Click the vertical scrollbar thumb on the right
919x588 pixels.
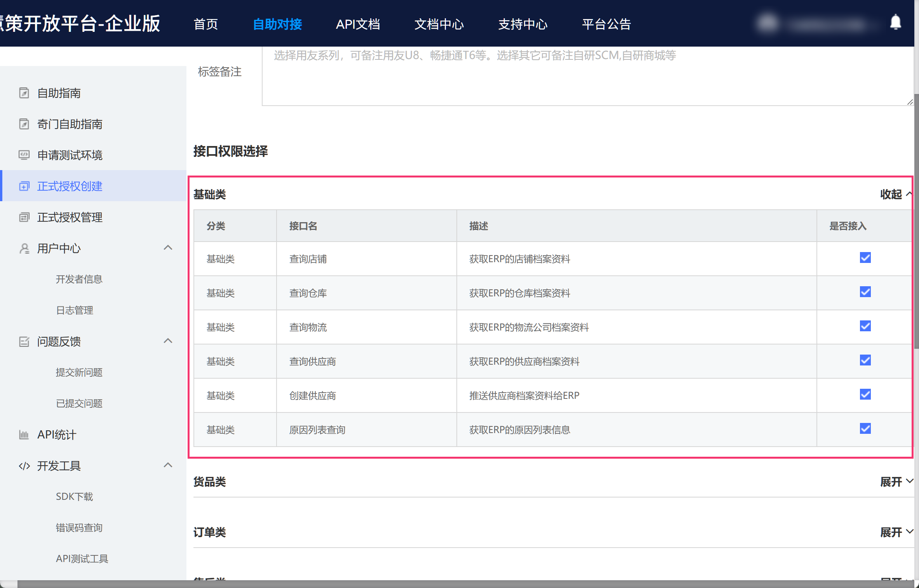pos(916,221)
